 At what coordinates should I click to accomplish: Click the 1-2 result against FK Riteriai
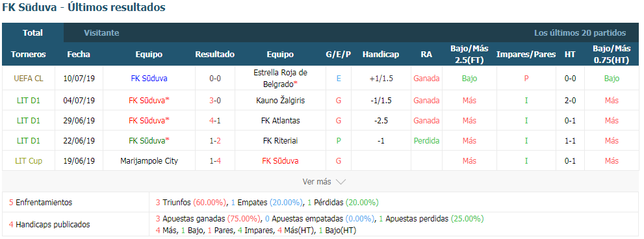(x=215, y=141)
